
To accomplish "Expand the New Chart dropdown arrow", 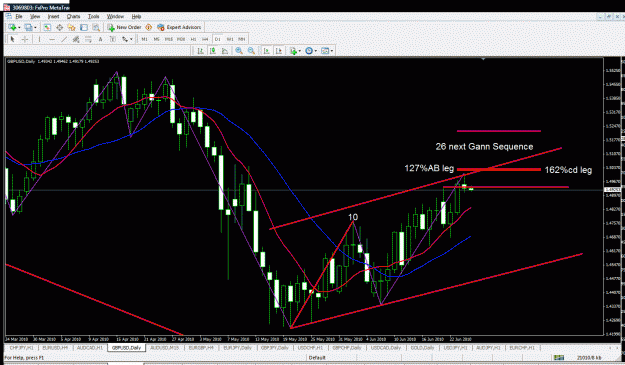I will click(19, 27).
